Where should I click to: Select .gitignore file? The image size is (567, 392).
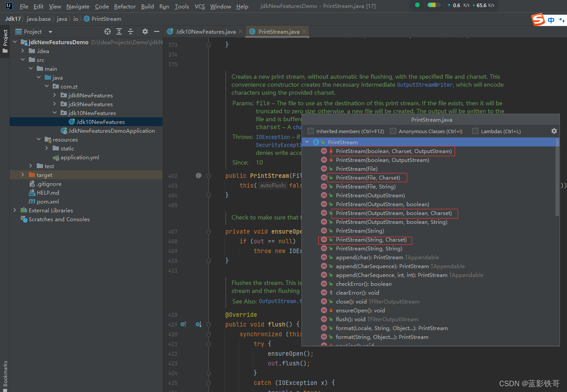click(49, 184)
